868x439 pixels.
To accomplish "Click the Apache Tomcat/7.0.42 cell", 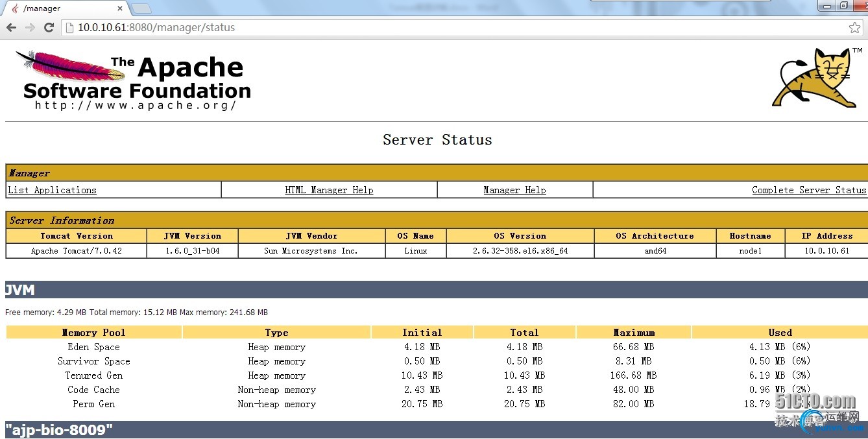I will (x=77, y=251).
